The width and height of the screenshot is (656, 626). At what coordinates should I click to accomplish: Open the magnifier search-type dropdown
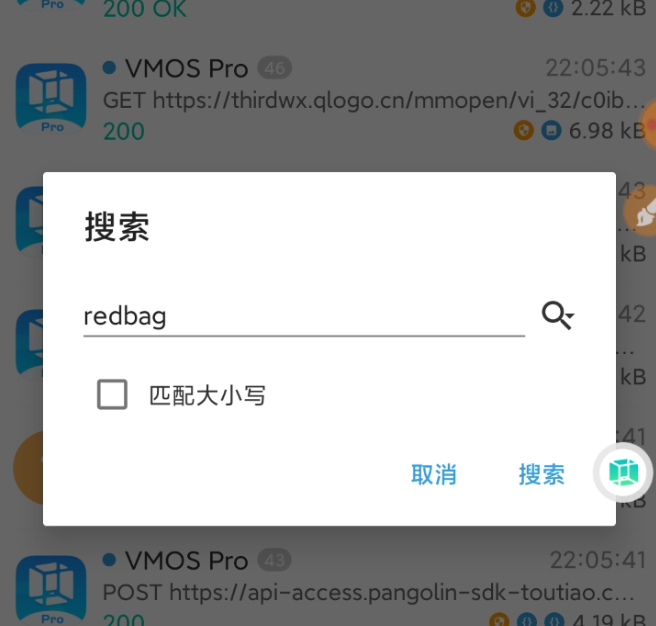558,315
